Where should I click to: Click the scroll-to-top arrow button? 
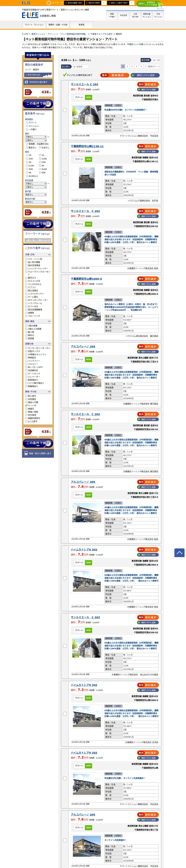point(179,553)
